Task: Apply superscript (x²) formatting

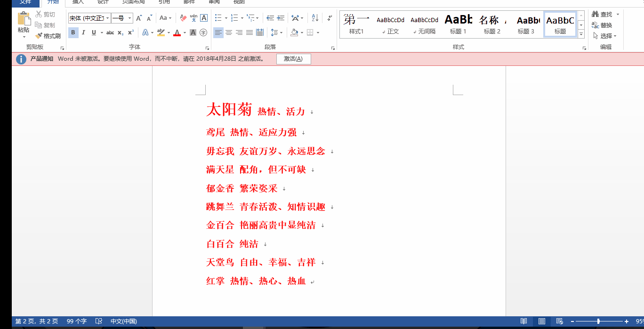Action: (131, 32)
